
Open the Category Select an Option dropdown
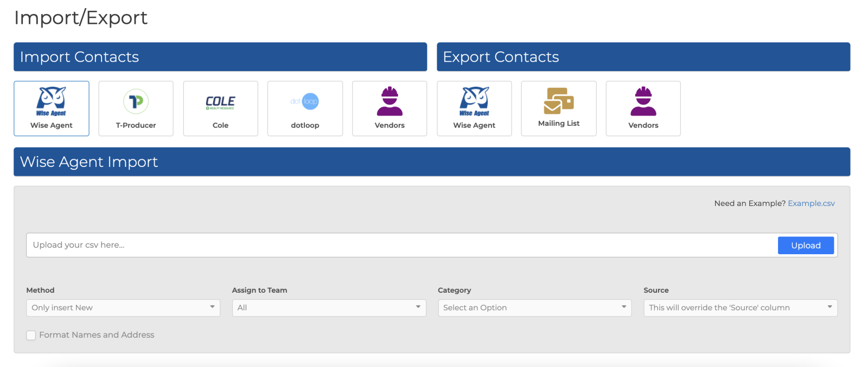[535, 308]
